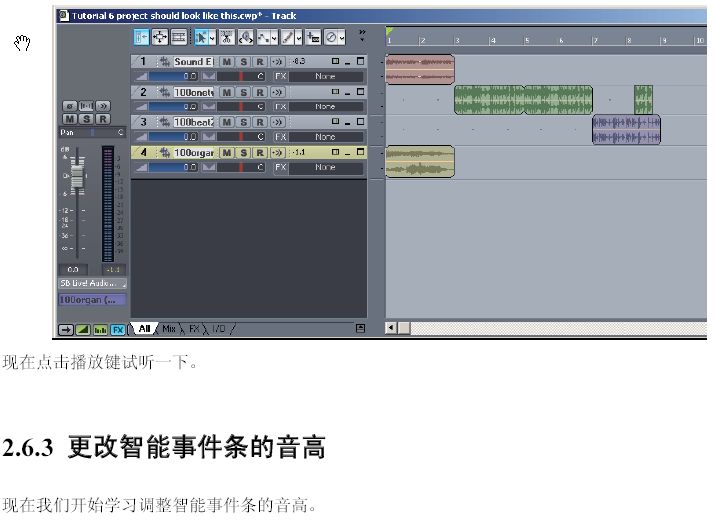Image resolution: width=714 pixels, height=521 pixels.
Task: Open track 1 FX bin showing None
Action: pos(326,76)
